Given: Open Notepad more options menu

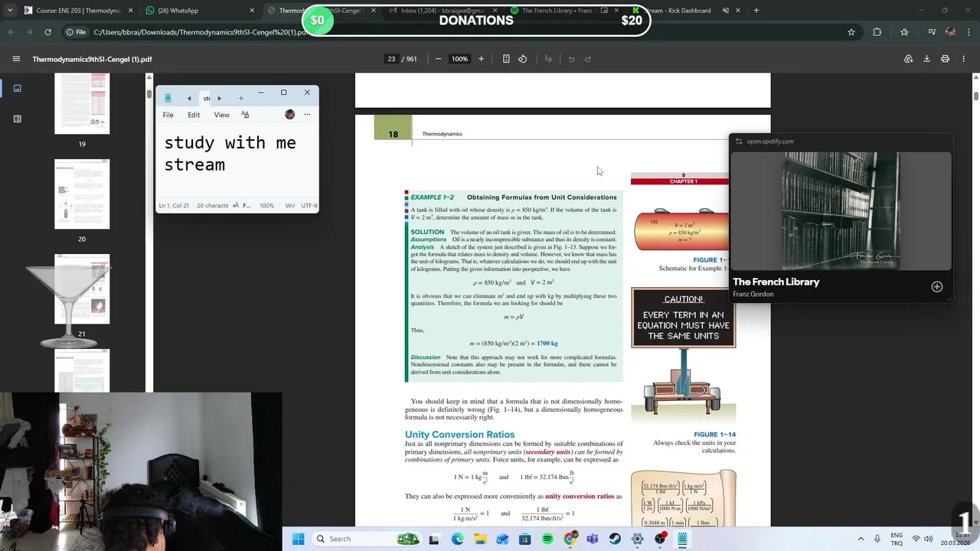Looking at the screenshot, I should pos(307,115).
